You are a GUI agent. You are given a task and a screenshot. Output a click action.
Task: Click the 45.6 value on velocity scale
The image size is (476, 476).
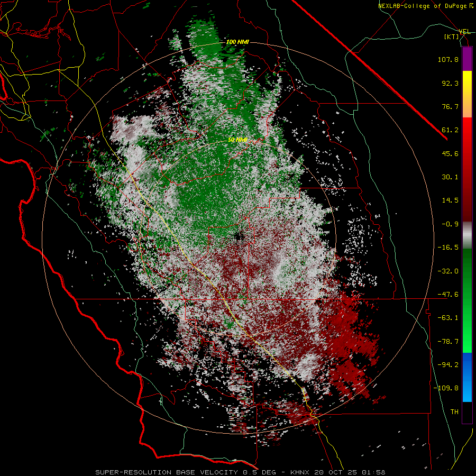(x=450, y=153)
